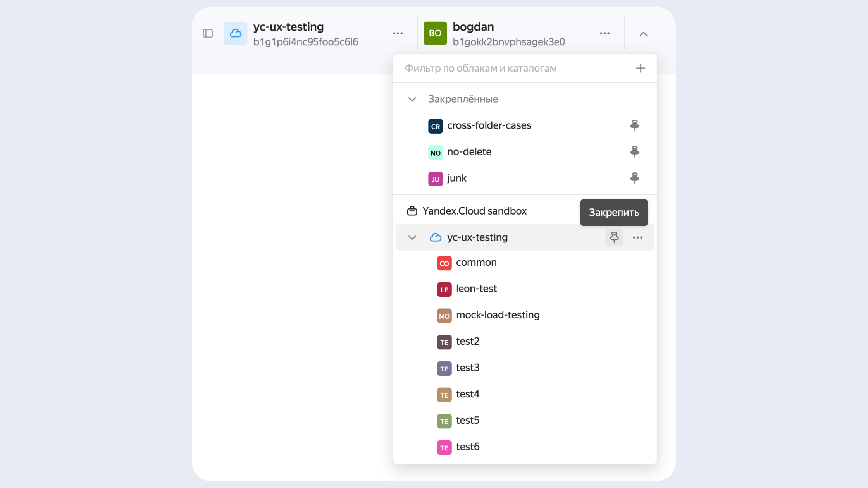Click the plus icon to create new
This screenshot has width=868, height=488.
(641, 68)
